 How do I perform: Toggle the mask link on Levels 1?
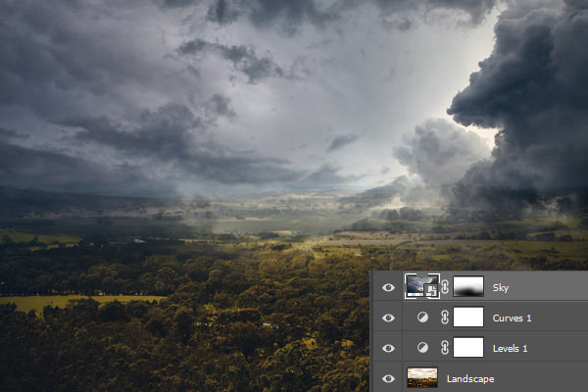coord(445,348)
